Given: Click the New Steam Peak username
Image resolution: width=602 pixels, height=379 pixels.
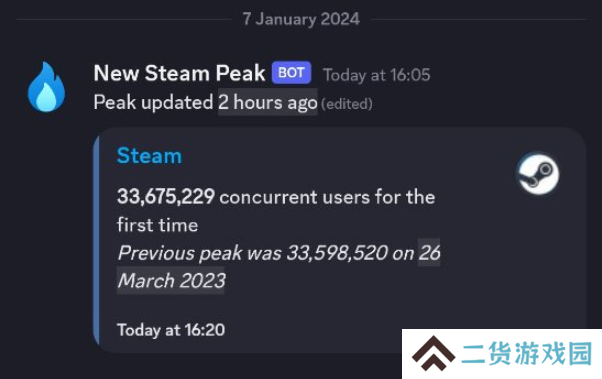Looking at the screenshot, I should click(179, 73).
